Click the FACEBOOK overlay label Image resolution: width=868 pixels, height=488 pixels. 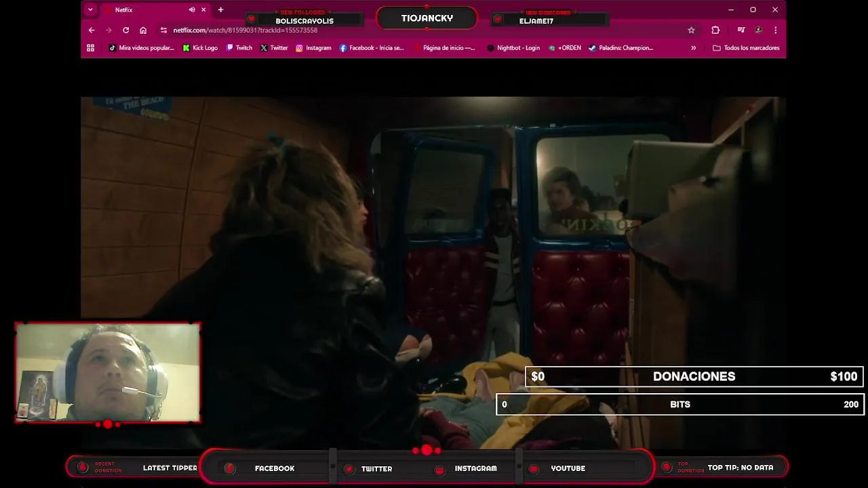[x=275, y=468]
